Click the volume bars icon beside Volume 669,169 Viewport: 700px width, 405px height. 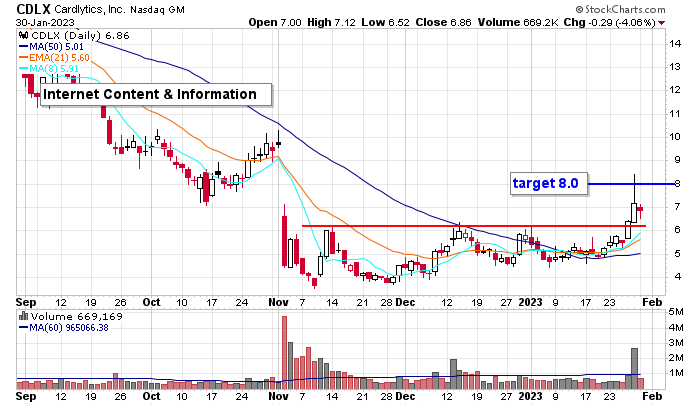[x=24, y=316]
